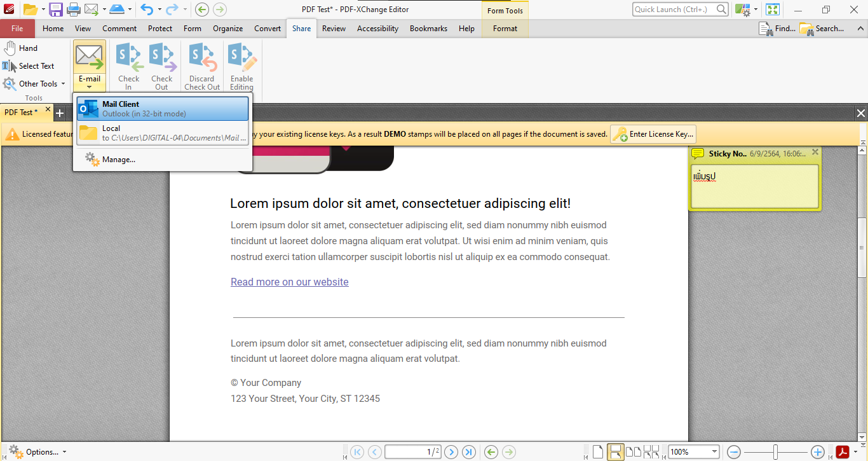Jump to last page in status bar

(469, 452)
